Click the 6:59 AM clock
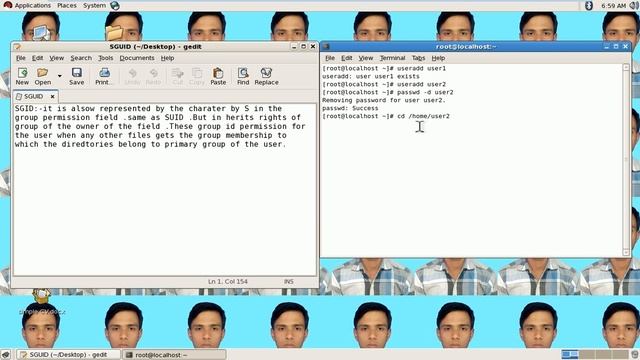The height and width of the screenshot is (360, 640). click(613, 6)
